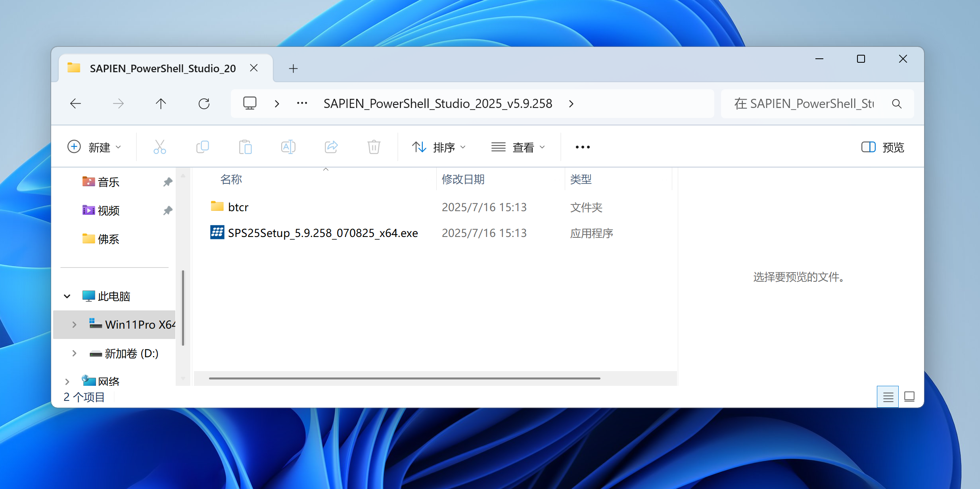This screenshot has height=489, width=980.
Task: Click the Rename icon
Action: (288, 147)
